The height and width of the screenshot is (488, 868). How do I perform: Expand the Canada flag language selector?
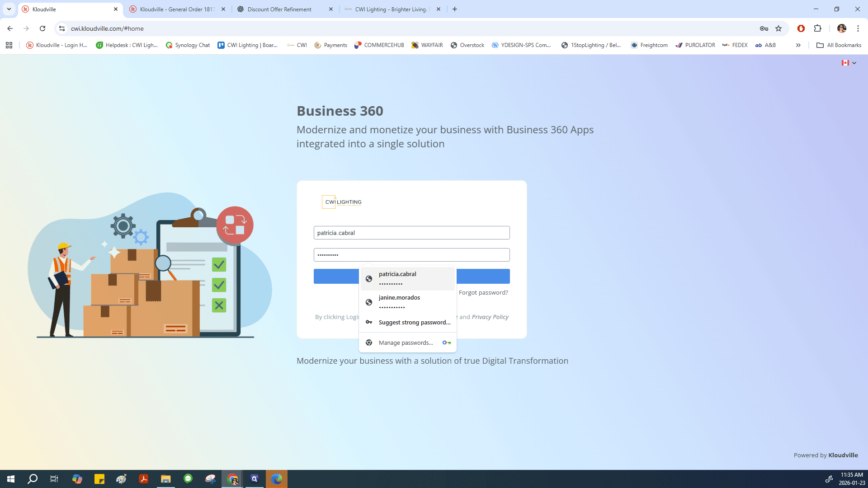pyautogui.click(x=849, y=63)
